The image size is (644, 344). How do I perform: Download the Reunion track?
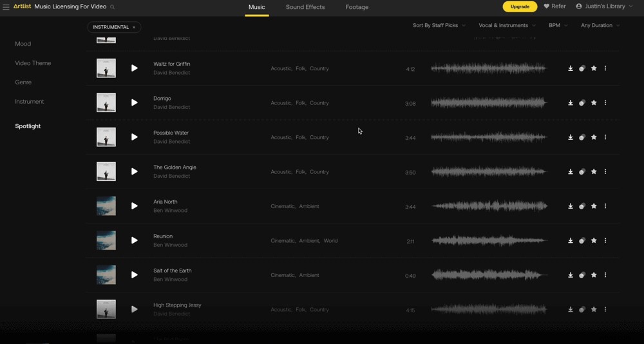[x=571, y=240]
